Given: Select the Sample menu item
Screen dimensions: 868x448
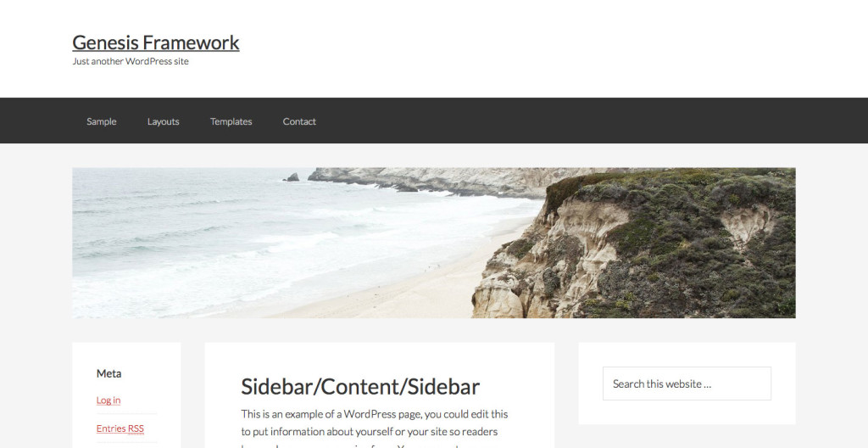Looking at the screenshot, I should coord(102,121).
